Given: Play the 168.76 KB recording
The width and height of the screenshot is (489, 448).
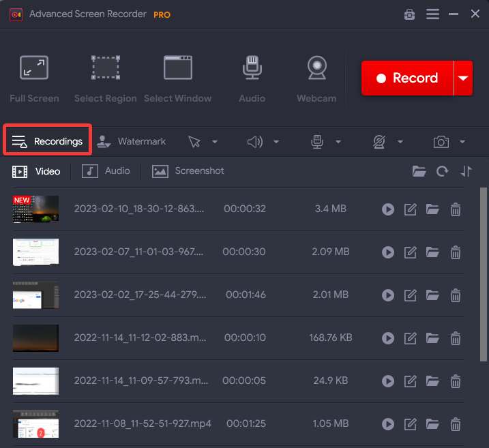Looking at the screenshot, I should (x=388, y=338).
